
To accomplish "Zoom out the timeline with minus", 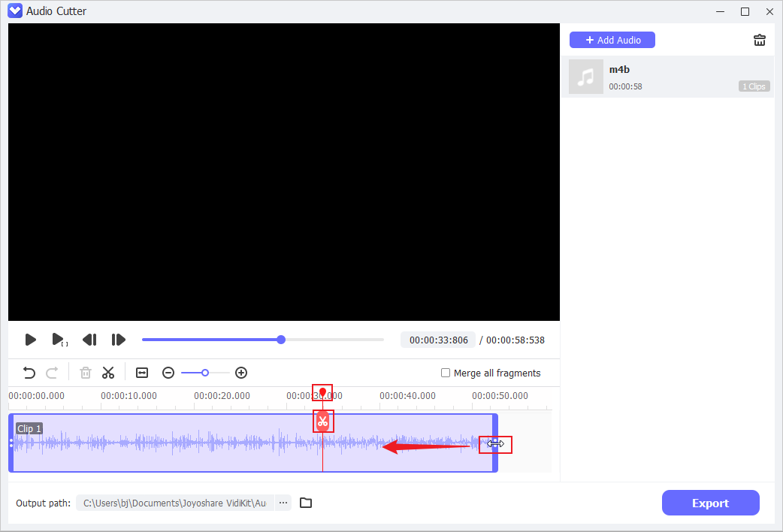I will coord(168,373).
